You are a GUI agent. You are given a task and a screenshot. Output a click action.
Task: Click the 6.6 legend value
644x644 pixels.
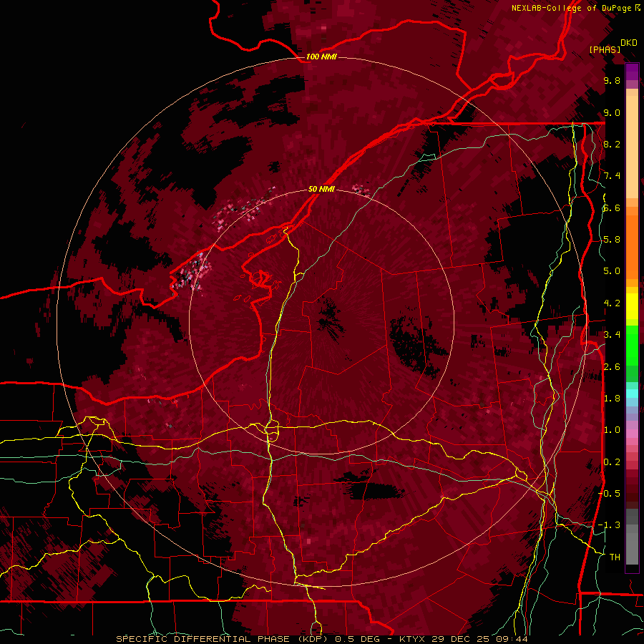point(612,208)
